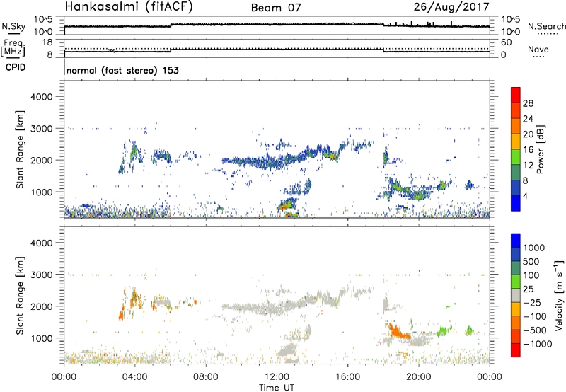Click the red top segment of power colorbar

point(516,95)
